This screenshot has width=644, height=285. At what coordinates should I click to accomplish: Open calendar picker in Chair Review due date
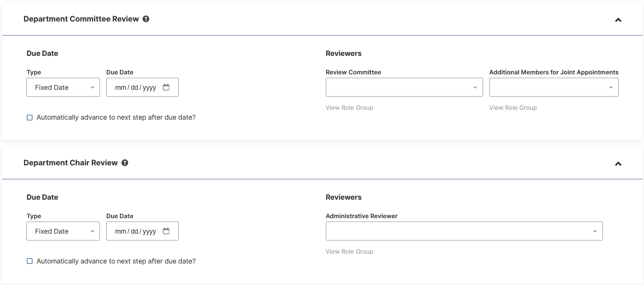pyautogui.click(x=166, y=231)
